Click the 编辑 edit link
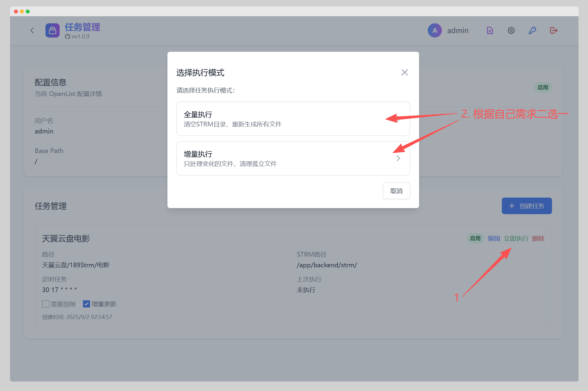 pos(494,238)
